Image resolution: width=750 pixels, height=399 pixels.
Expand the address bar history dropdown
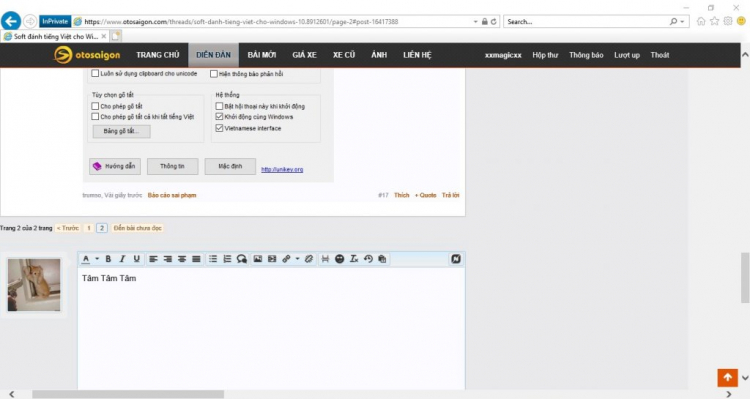click(x=475, y=22)
